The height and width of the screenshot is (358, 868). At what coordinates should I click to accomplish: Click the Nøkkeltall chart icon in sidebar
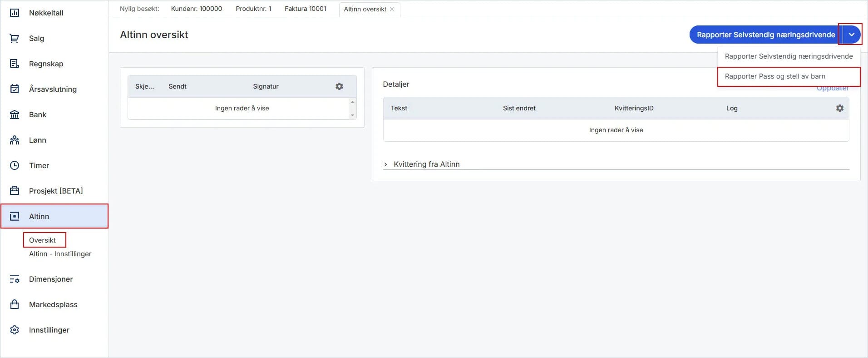15,13
